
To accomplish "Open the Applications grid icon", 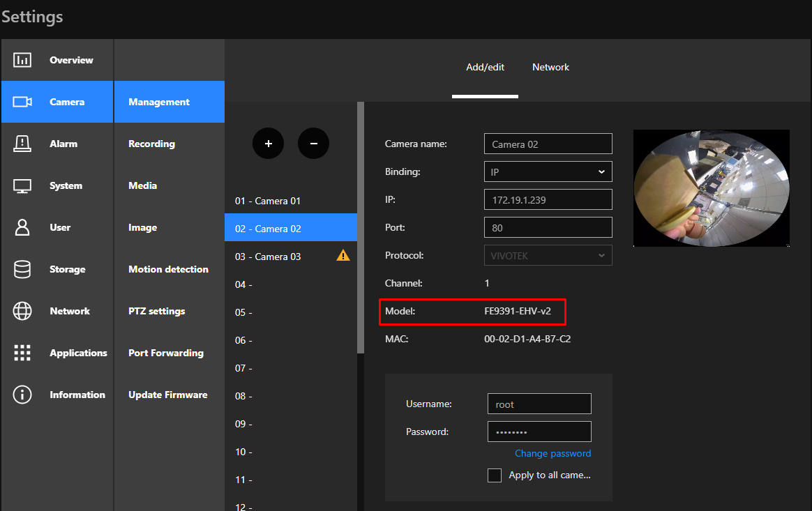I will point(22,353).
